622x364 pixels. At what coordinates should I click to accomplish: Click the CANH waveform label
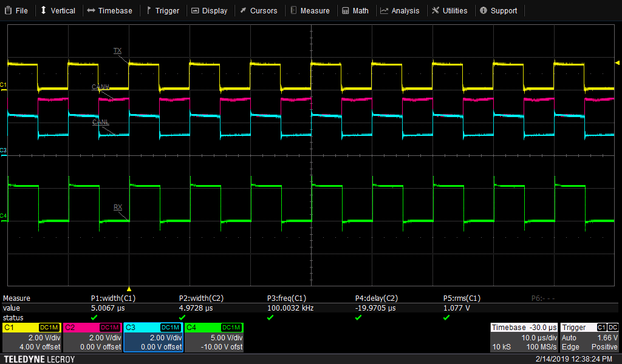coord(100,87)
